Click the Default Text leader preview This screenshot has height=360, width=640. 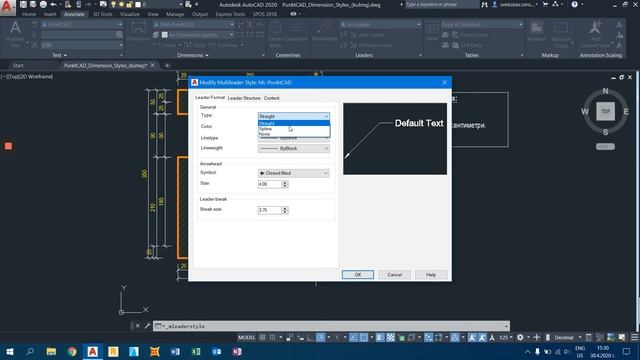tap(395, 139)
